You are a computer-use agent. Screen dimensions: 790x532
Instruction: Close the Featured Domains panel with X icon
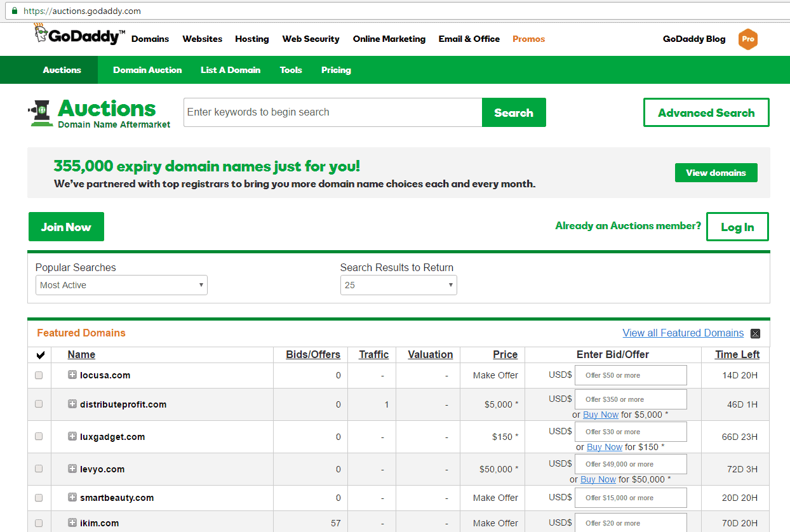pos(755,333)
